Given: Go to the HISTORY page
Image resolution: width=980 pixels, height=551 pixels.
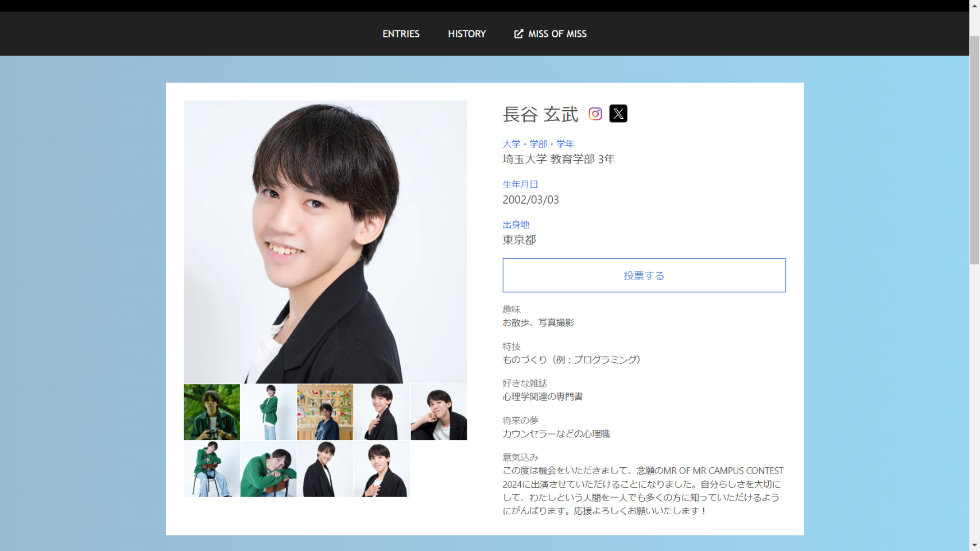Looking at the screenshot, I should [x=466, y=34].
